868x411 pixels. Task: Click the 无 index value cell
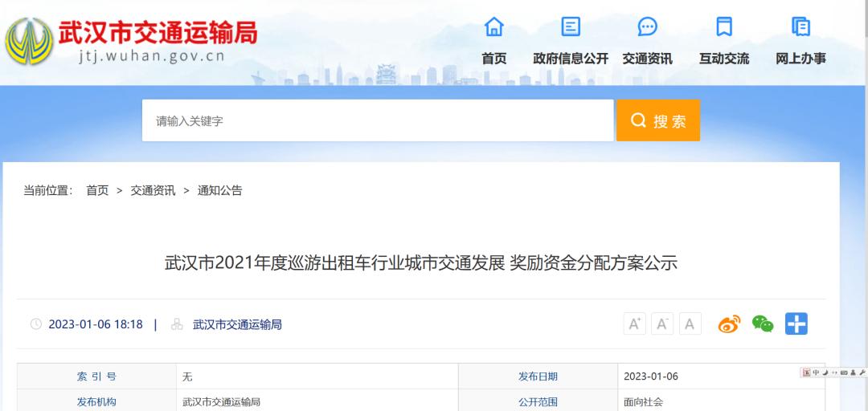317,376
